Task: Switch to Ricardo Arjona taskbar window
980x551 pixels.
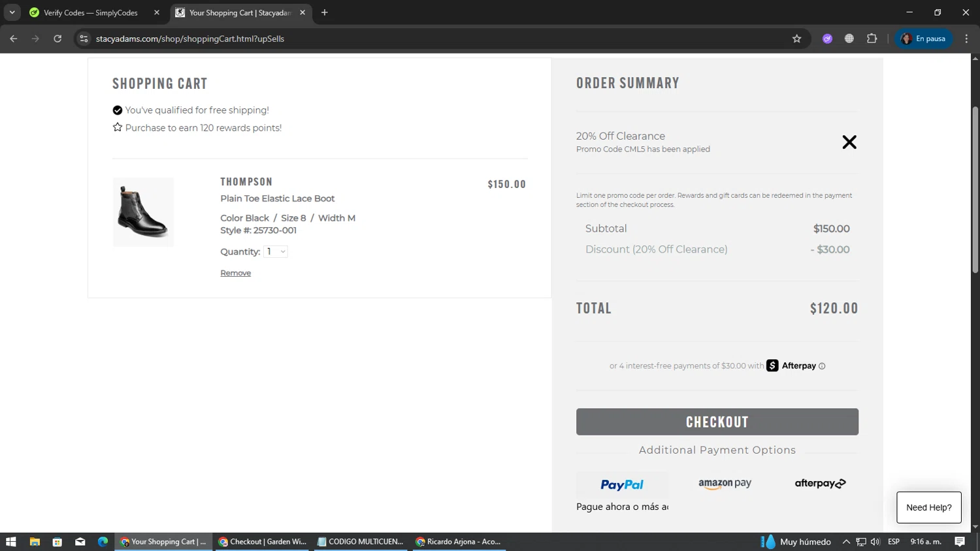Action: click(459, 542)
